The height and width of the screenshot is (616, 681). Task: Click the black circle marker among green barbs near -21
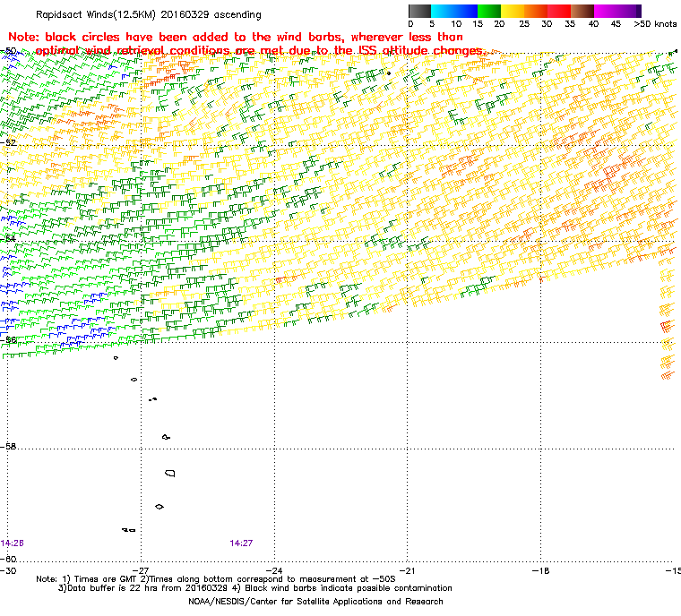click(x=389, y=73)
